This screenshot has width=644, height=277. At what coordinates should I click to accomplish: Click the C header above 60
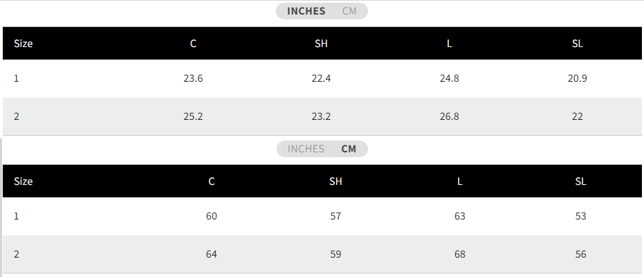(212, 181)
